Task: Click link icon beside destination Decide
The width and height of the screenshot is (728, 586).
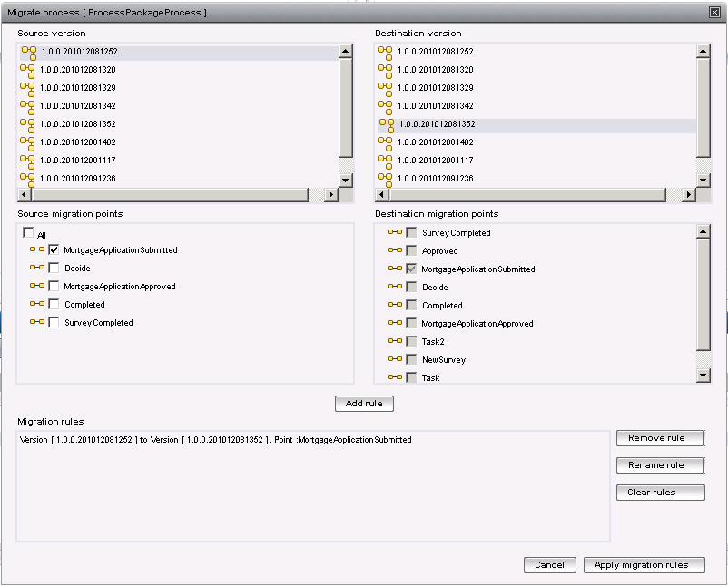Action: click(395, 287)
